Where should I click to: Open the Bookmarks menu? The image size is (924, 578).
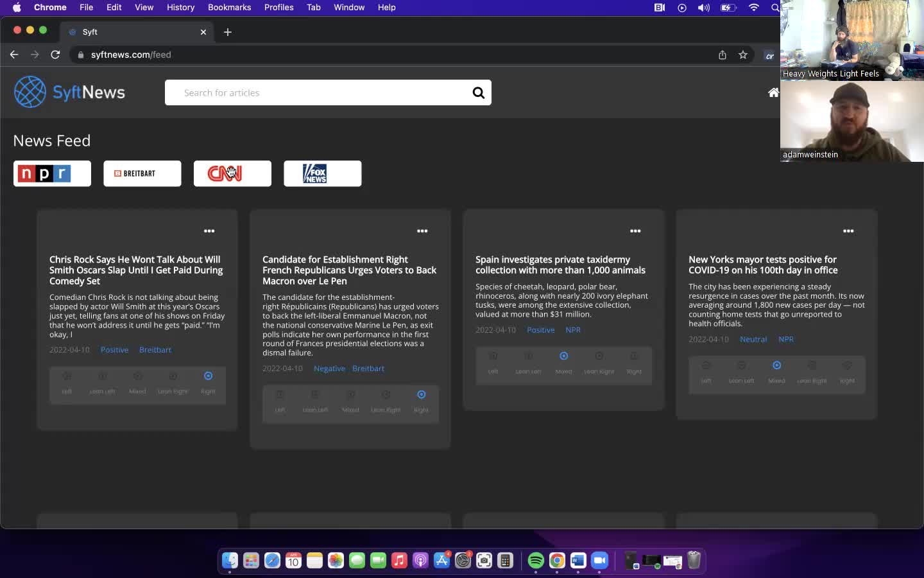[229, 8]
